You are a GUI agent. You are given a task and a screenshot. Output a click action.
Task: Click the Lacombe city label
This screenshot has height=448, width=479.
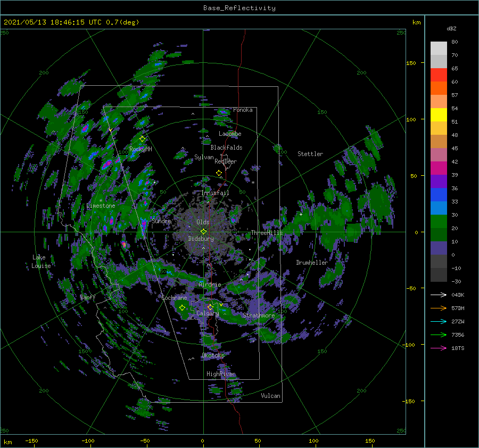pos(230,134)
